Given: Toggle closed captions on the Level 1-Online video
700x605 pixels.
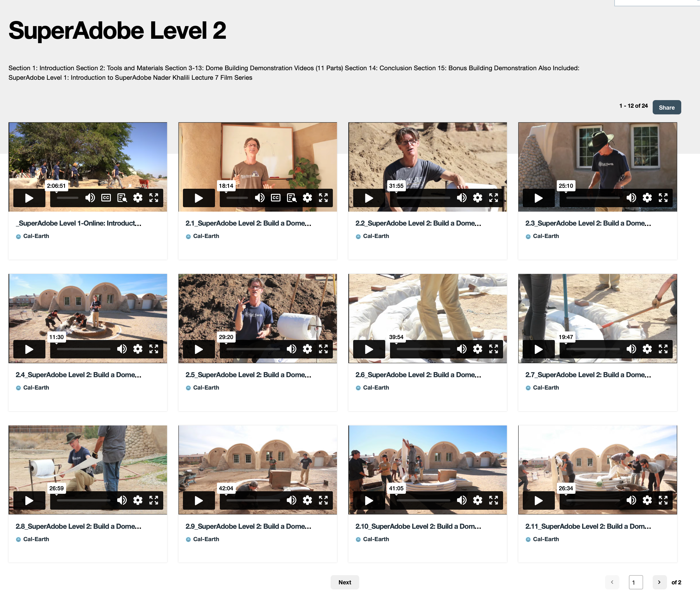Looking at the screenshot, I should tap(106, 198).
